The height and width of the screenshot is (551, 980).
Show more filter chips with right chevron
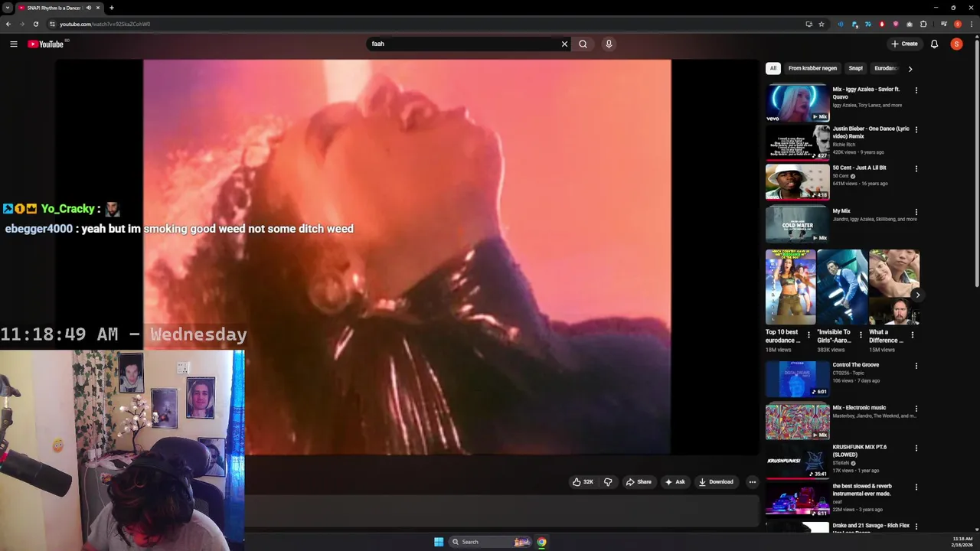tap(910, 69)
